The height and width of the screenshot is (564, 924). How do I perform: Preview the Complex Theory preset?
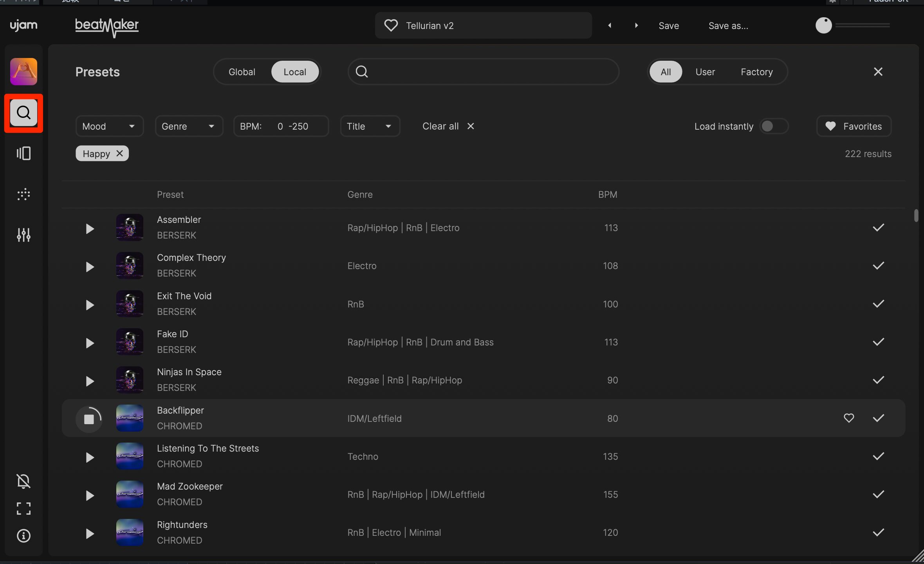pyautogui.click(x=90, y=267)
